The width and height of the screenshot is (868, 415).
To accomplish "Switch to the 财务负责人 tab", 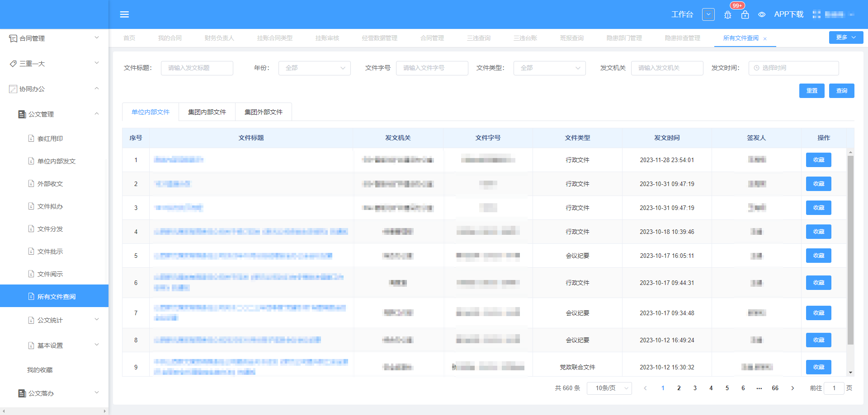I will (x=219, y=38).
